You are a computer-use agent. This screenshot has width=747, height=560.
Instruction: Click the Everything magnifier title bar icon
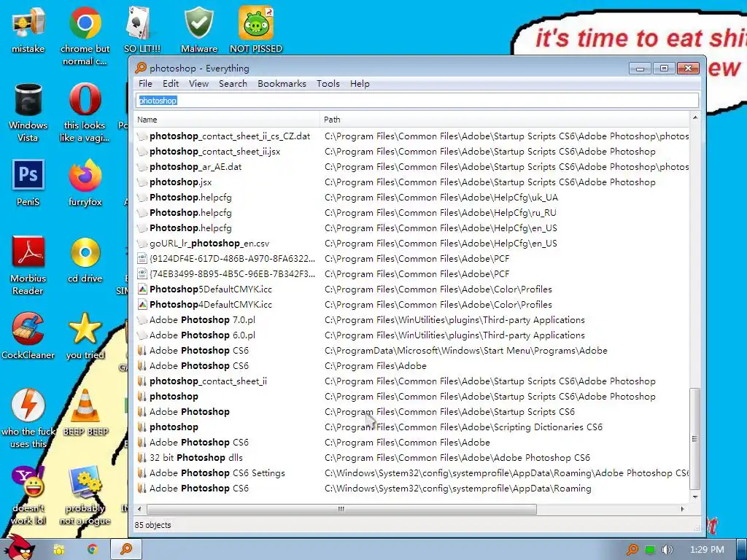pyautogui.click(x=141, y=68)
